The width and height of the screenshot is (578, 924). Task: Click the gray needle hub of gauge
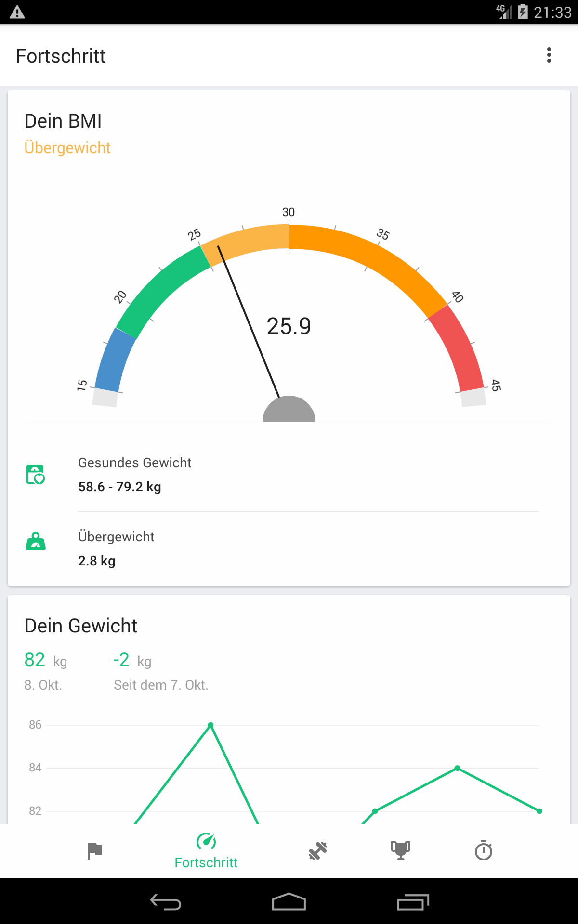[x=289, y=409]
